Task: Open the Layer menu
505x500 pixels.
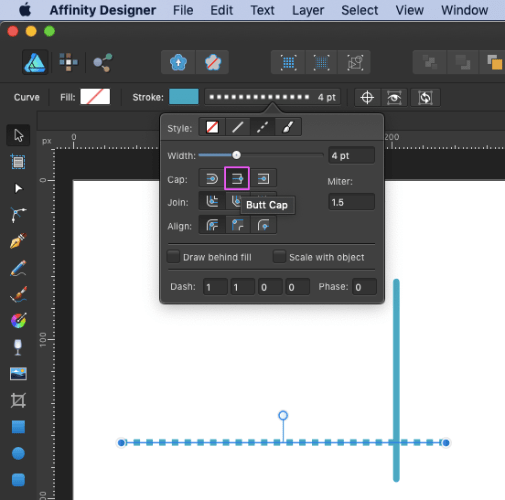Action: coord(308,10)
